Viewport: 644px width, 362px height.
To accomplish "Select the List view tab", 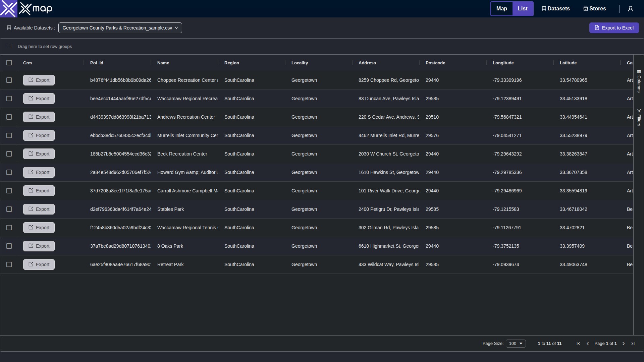I will pos(523,9).
